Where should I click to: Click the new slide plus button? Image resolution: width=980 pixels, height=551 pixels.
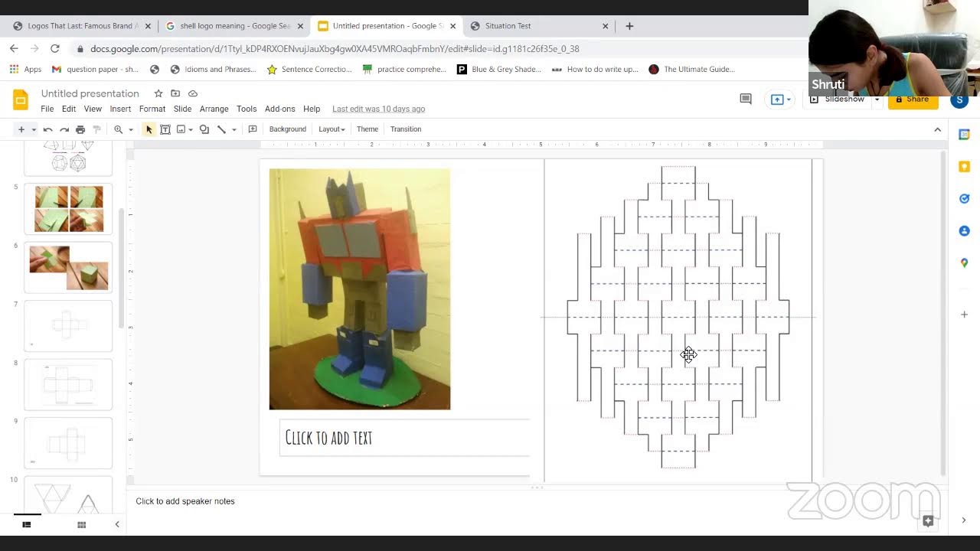click(21, 129)
